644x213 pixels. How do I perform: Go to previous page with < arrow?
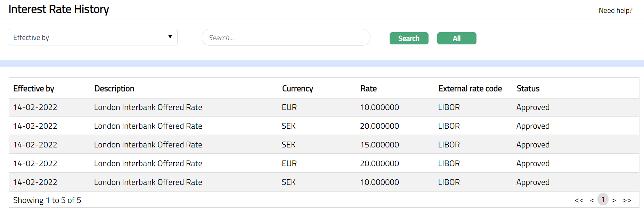click(592, 200)
